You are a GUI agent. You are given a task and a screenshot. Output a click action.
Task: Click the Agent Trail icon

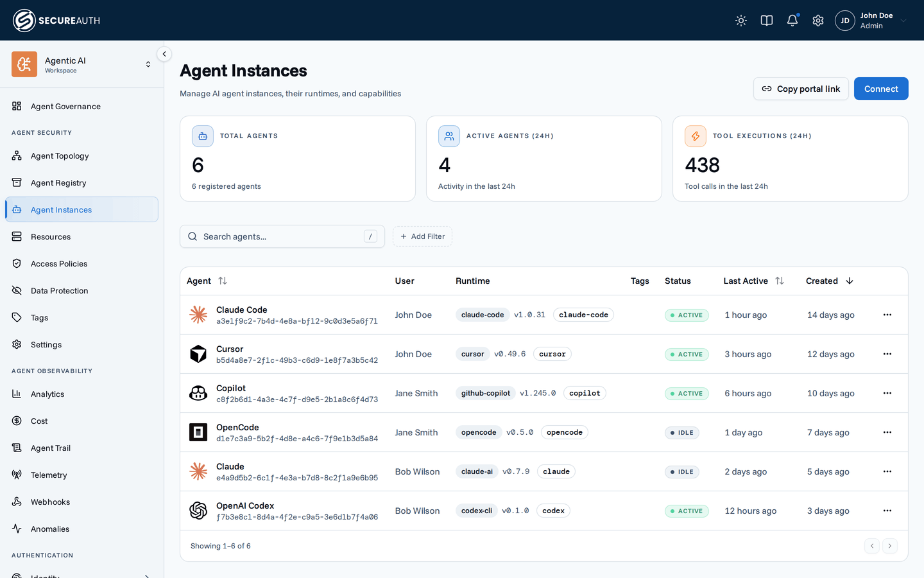pos(17,448)
